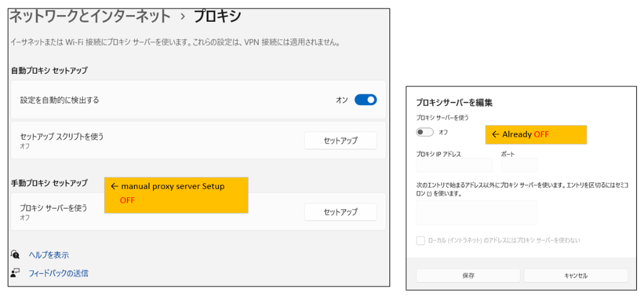The image size is (644, 296).
Task: Click セットアップ button for プロキシ サーバーを使う
Action: tap(340, 212)
